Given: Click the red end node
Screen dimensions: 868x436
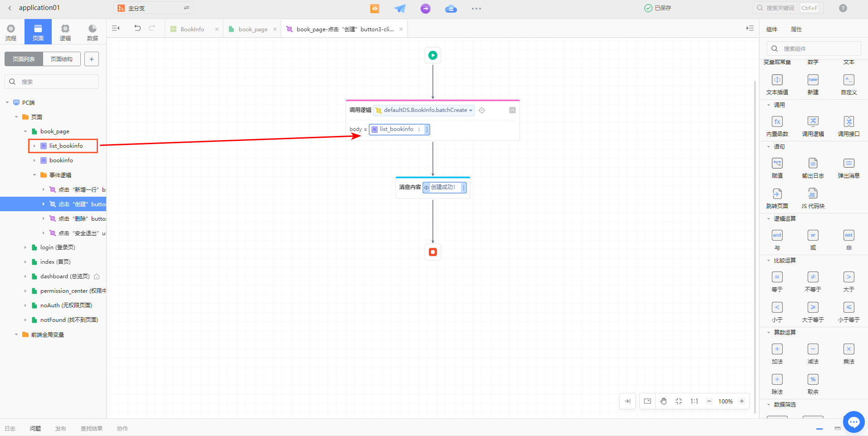Looking at the screenshot, I should 433,252.
